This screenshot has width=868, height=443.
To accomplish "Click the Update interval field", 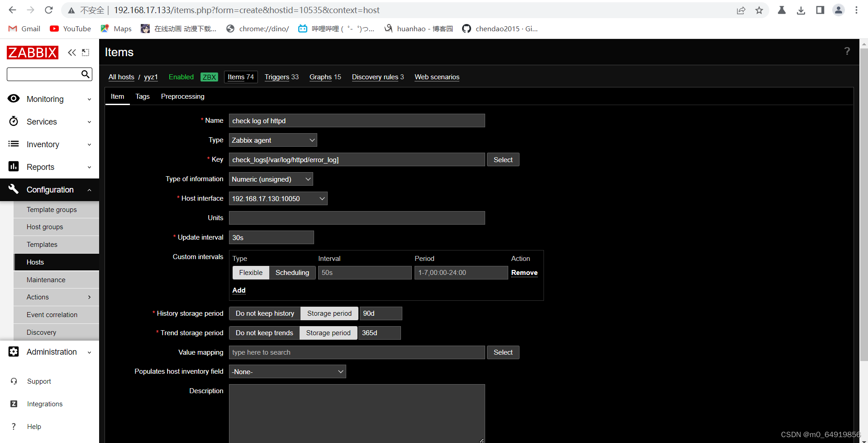I will [271, 238].
